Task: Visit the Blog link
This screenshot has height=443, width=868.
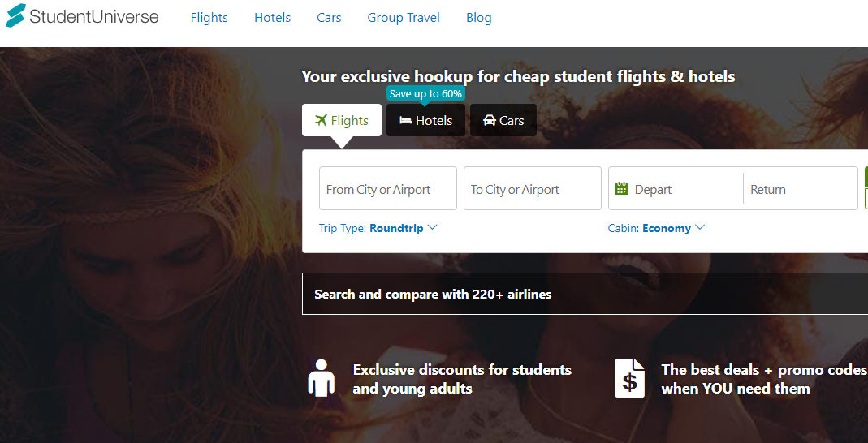Action: pos(478,18)
